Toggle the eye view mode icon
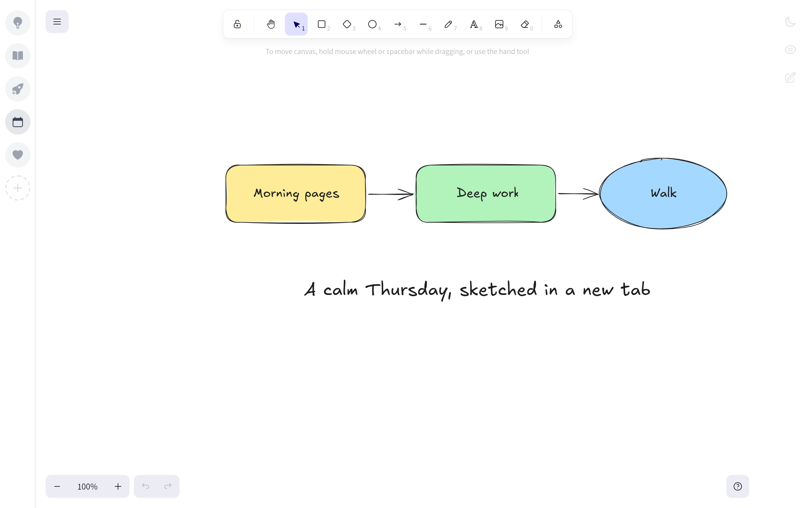 [x=790, y=50]
